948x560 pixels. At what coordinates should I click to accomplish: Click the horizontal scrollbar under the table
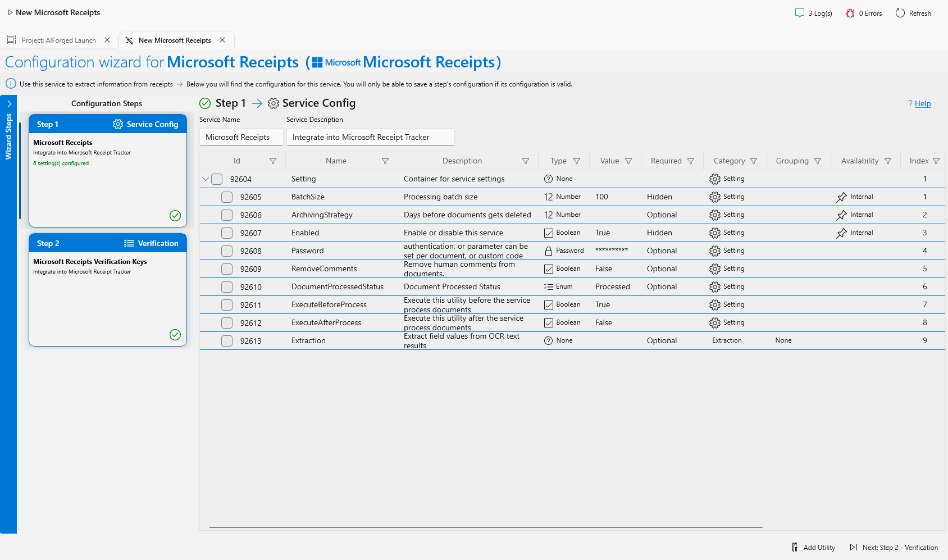pyautogui.click(x=486, y=527)
